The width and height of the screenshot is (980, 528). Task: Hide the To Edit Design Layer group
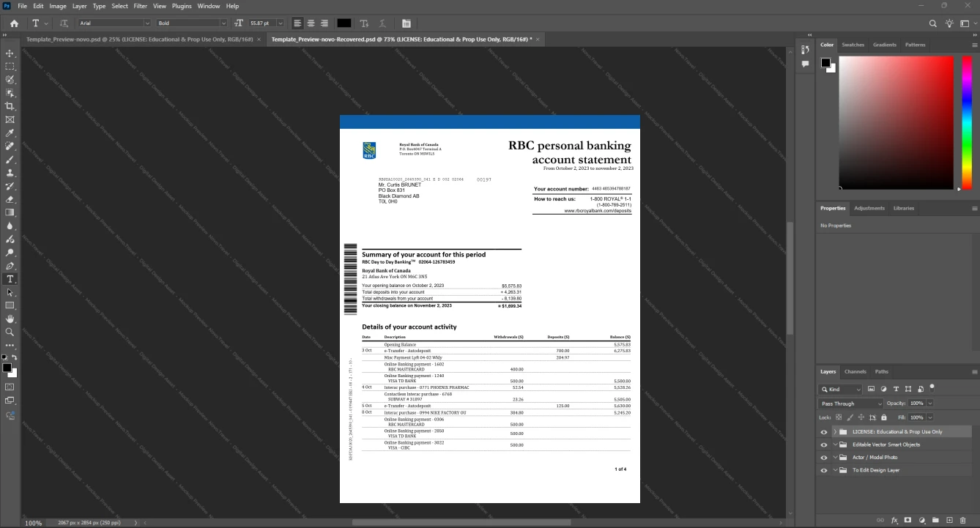(x=824, y=470)
